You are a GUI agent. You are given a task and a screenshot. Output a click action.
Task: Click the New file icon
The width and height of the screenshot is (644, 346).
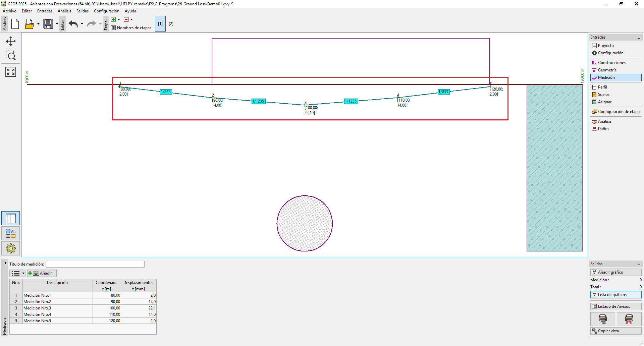click(x=15, y=24)
